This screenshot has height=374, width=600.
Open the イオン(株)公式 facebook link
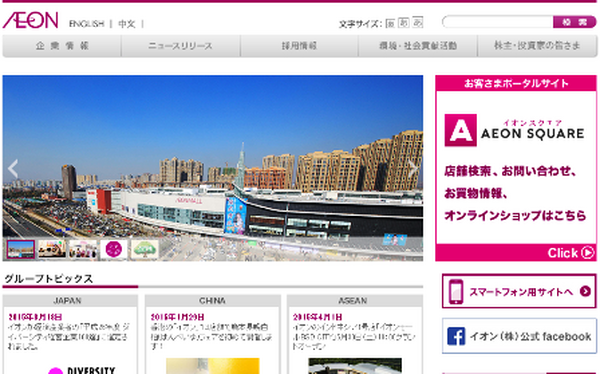click(519, 336)
